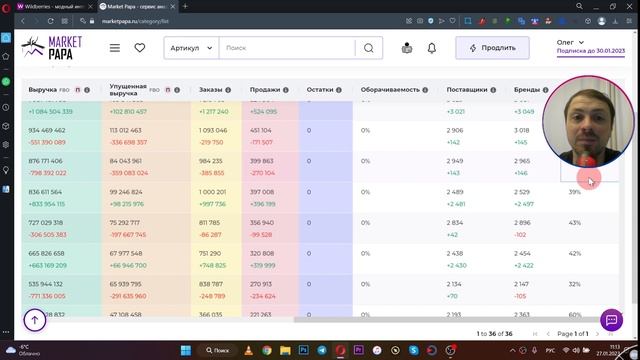
Task: Select the Market Papa browser tab
Action: (x=138, y=7)
